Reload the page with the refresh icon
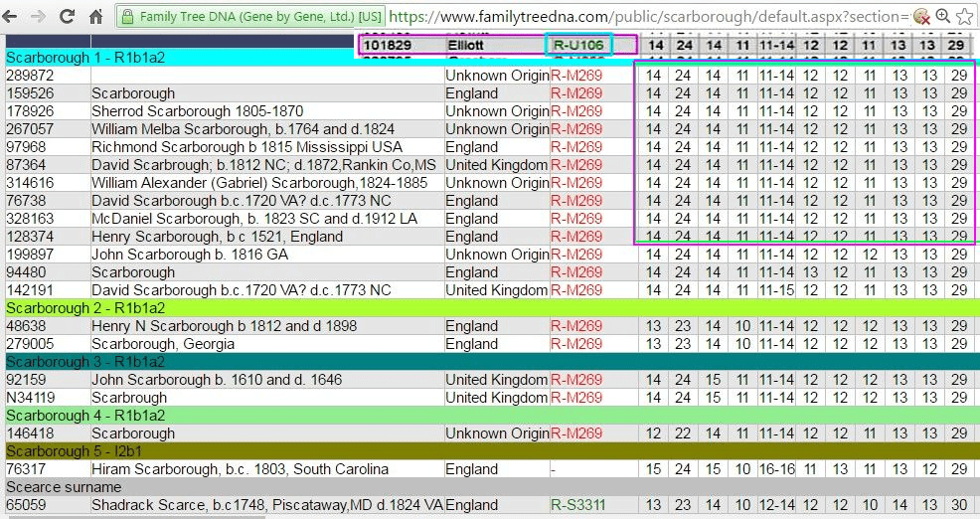This screenshot has width=980, height=519. coord(67,16)
